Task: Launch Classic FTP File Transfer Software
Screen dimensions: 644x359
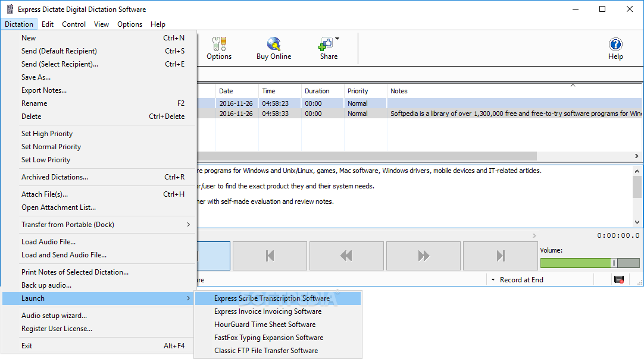Action: pos(278,351)
